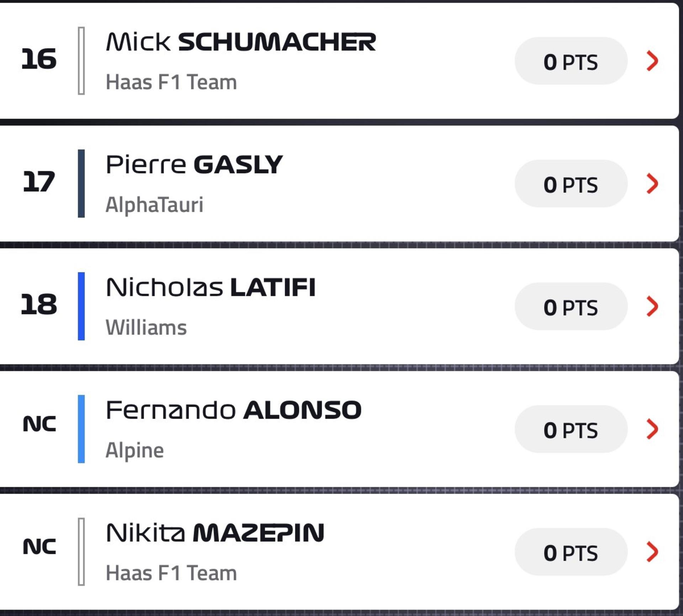Tap Nicholas Latifi's 0 PTS badge
This screenshot has height=616, width=683.
(571, 306)
